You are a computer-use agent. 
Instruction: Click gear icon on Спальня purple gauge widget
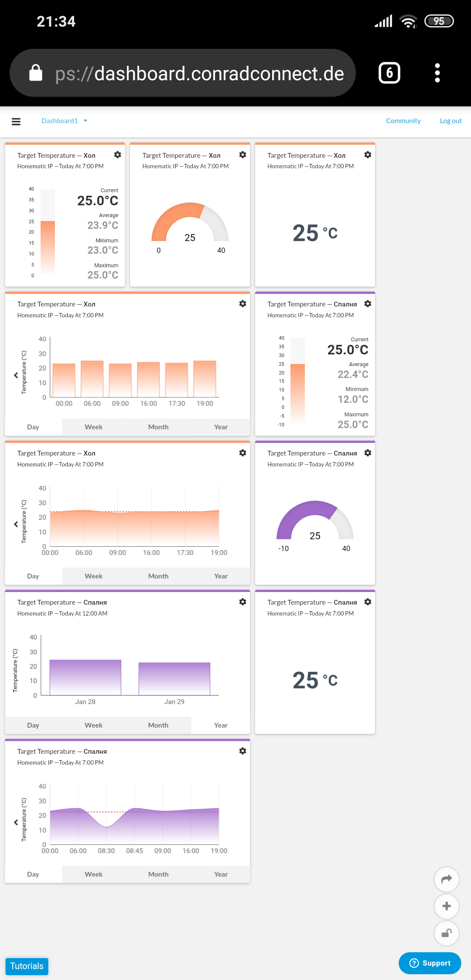pos(368,453)
